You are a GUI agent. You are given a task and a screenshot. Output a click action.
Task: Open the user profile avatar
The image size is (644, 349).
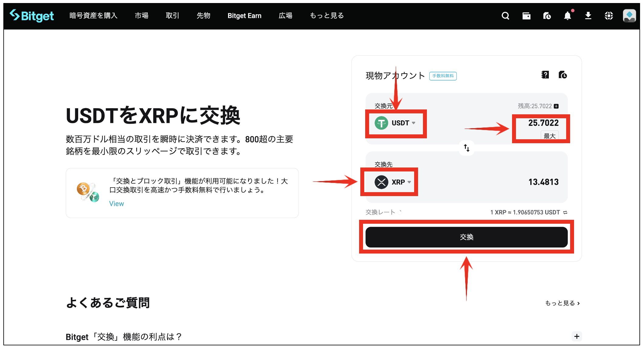(x=629, y=16)
